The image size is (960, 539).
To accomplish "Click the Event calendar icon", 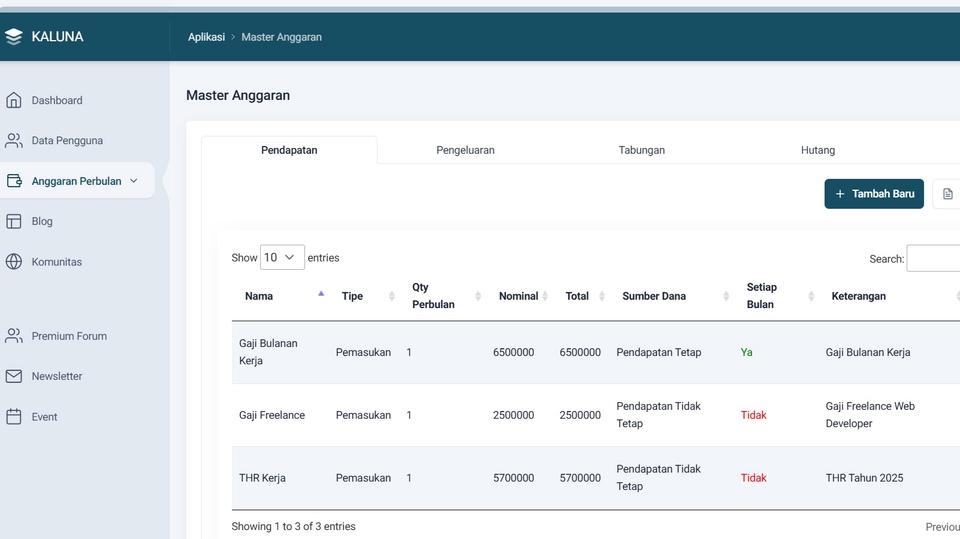I will [13, 416].
